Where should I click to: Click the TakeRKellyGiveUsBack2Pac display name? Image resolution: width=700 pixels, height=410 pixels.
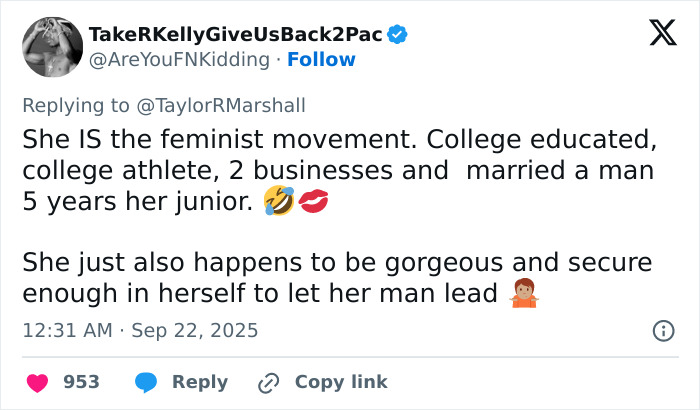pyautogui.click(x=236, y=35)
